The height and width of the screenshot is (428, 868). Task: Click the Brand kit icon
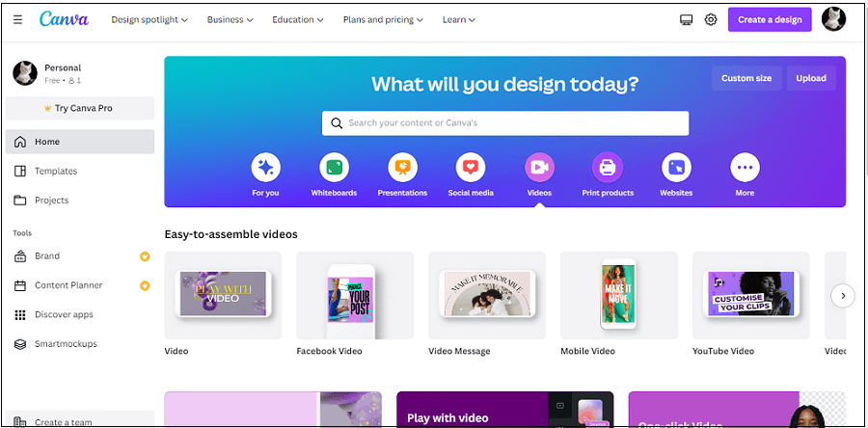pyautogui.click(x=20, y=256)
